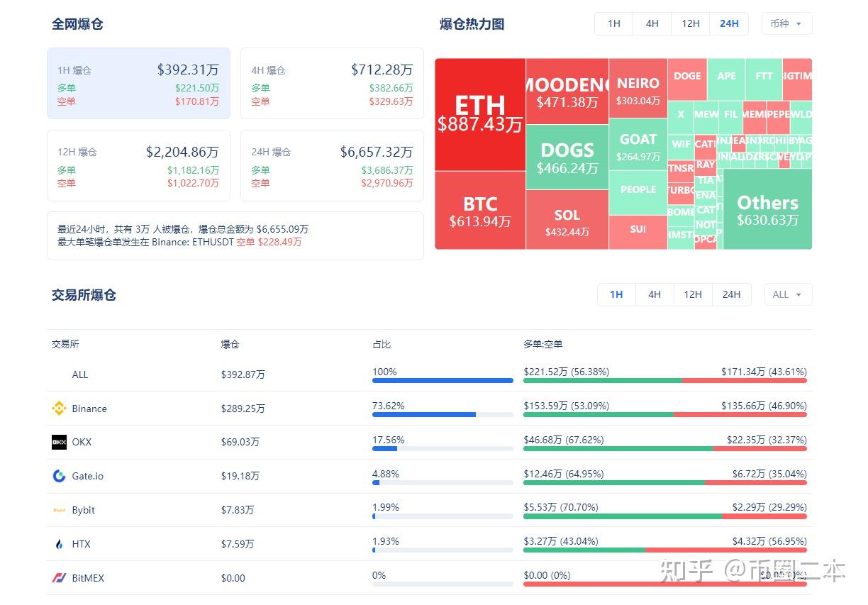The image size is (868, 605).
Task: Click the ETH heatmap tile
Action: 480,115
